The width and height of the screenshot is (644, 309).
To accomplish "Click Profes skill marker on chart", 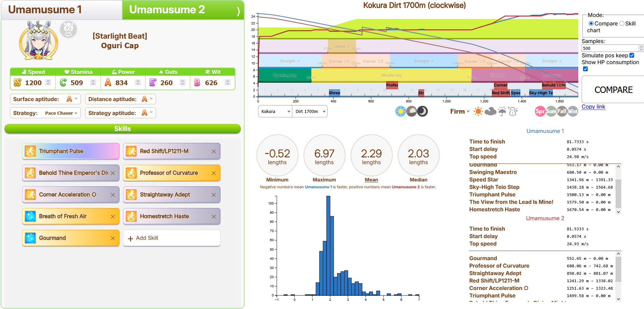I will pyautogui.click(x=392, y=85).
